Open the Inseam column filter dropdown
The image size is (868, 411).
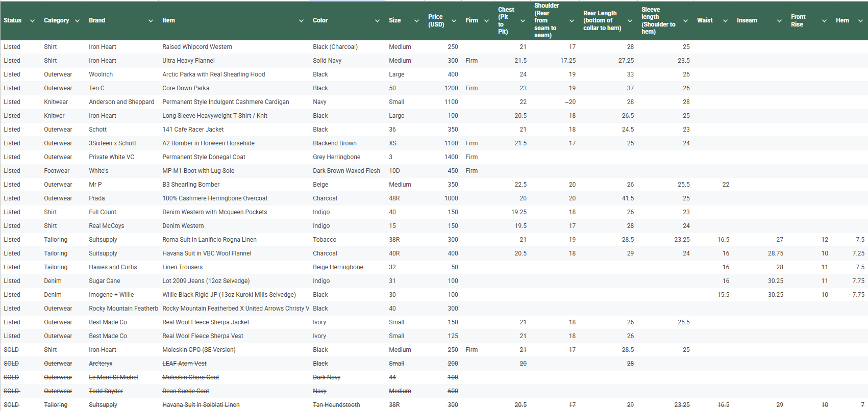pyautogui.click(x=779, y=21)
